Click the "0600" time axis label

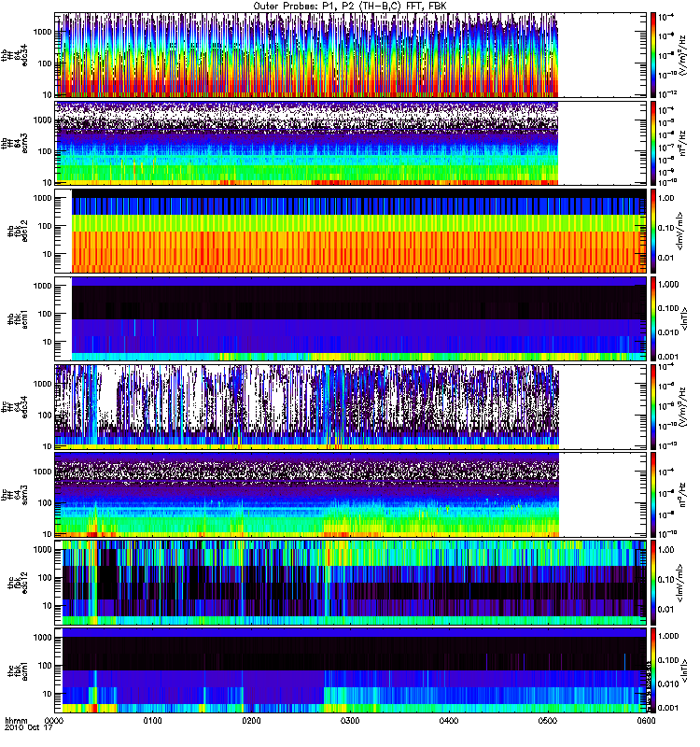(x=646, y=721)
